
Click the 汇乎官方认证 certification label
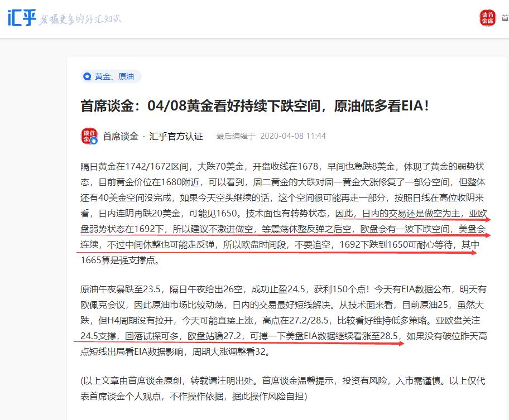pyautogui.click(x=176, y=136)
